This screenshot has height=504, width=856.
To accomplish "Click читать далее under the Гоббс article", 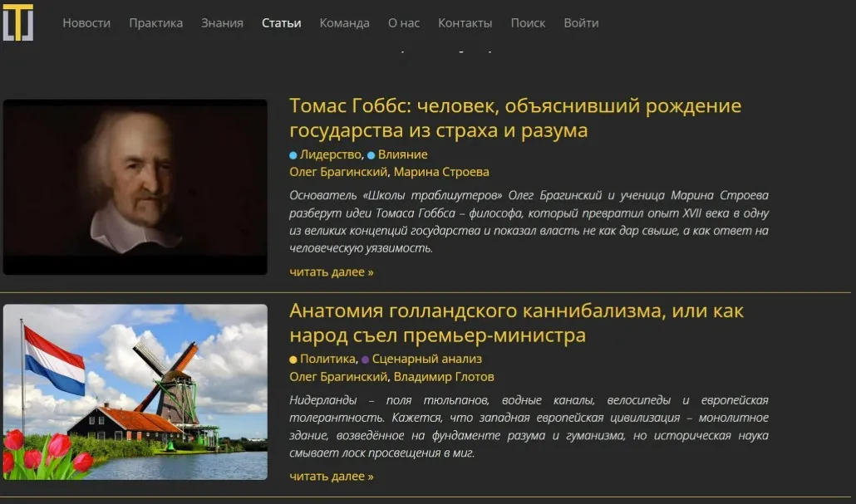I will (332, 272).
